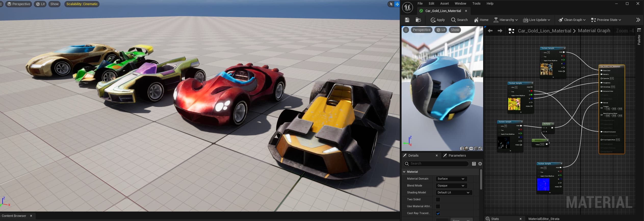The image size is (644, 221).
Task: Select the cylinder preview mesh icon
Action: pyautogui.click(x=462, y=148)
